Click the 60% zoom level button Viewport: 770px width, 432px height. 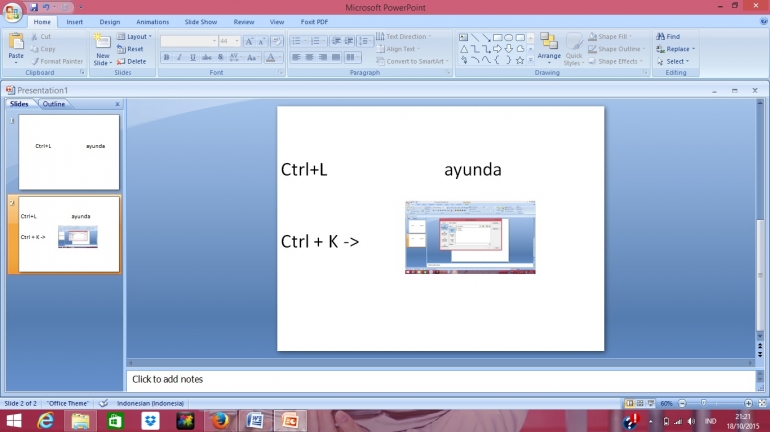666,403
